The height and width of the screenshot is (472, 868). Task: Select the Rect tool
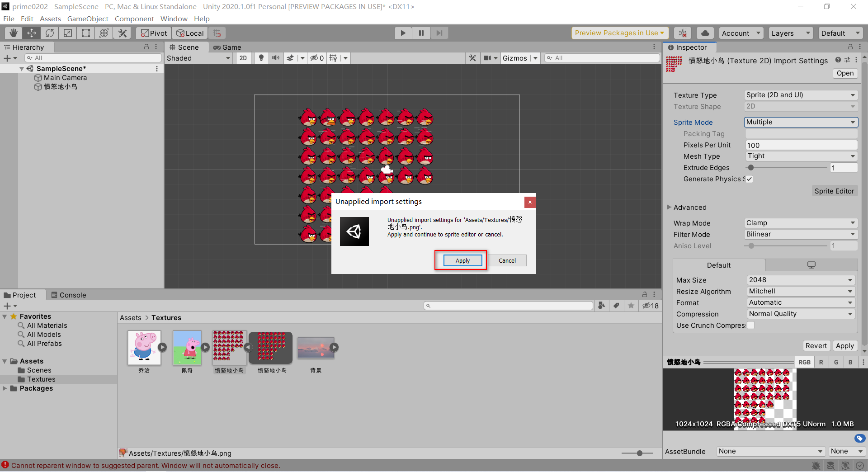click(86, 33)
